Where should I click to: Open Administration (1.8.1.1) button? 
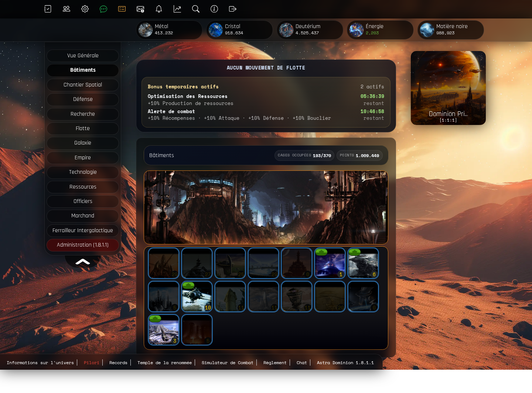(x=83, y=245)
